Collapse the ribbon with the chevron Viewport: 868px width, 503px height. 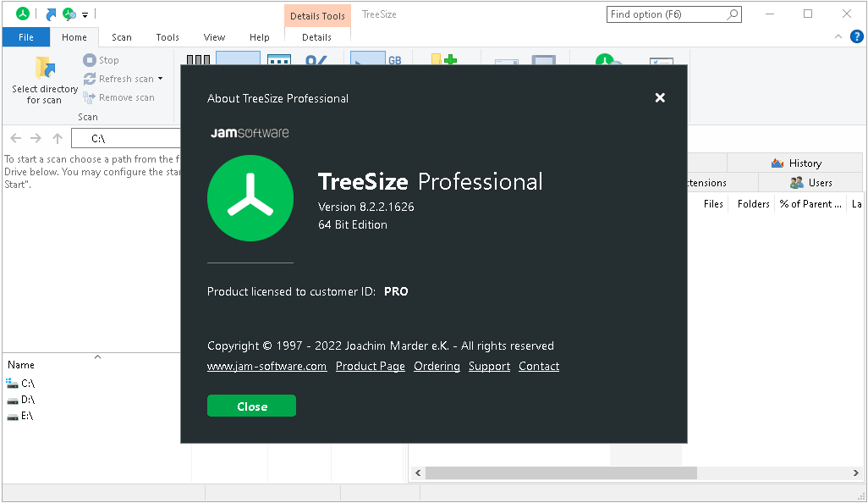(x=838, y=36)
